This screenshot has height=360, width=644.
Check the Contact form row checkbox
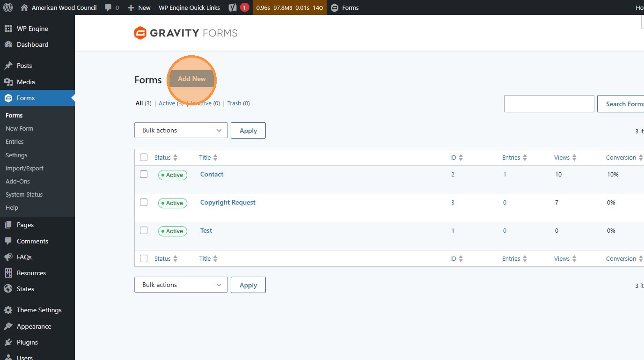point(144,174)
